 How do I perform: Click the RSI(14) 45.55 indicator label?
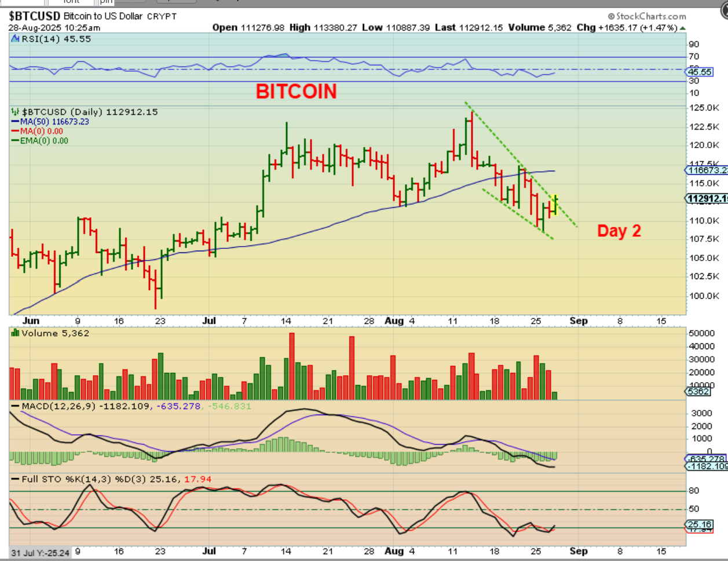tap(56, 39)
